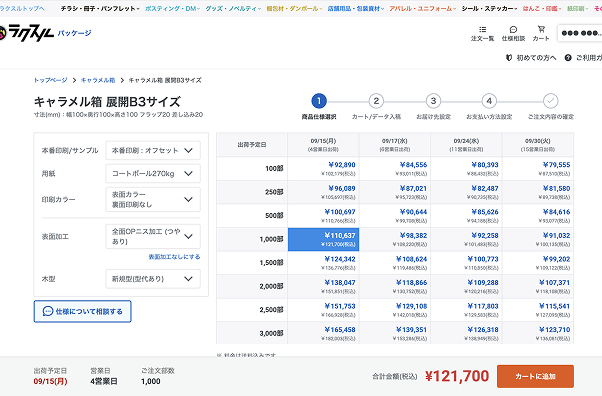602x396 pixels.
Task: Select price ¥100,697 for 500部
Action: pyautogui.click(x=323, y=216)
